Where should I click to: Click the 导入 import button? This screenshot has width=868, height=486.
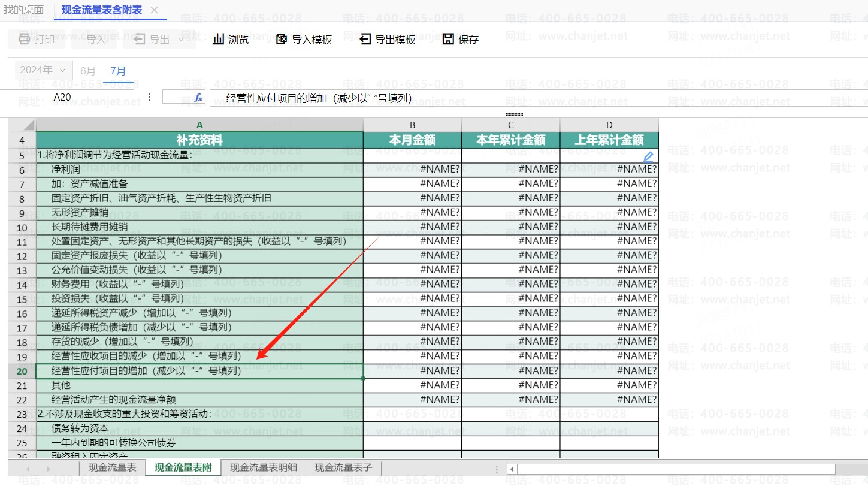[x=96, y=40]
